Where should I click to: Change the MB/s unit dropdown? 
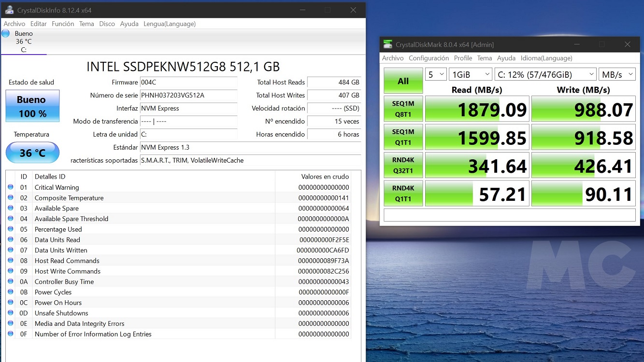pyautogui.click(x=617, y=74)
